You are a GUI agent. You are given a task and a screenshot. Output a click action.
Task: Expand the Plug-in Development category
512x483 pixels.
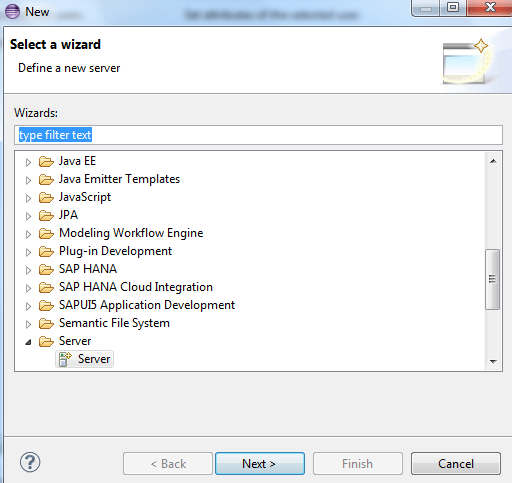coord(28,252)
